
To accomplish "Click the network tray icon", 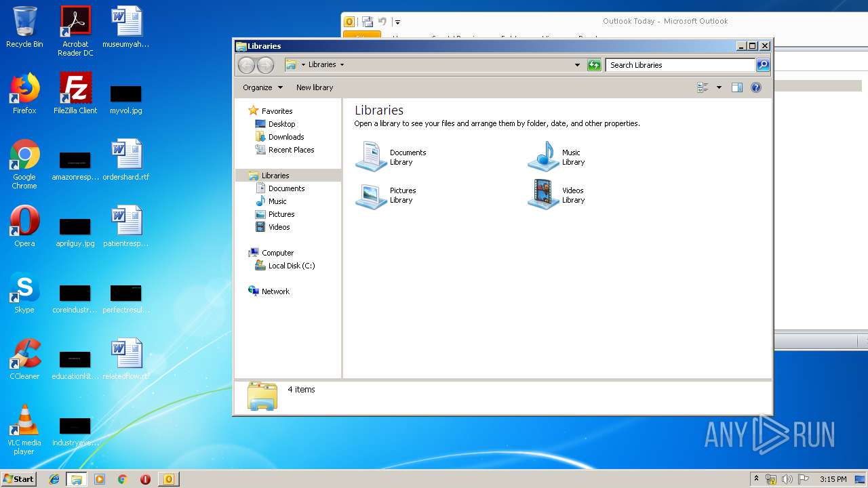I will [771, 479].
